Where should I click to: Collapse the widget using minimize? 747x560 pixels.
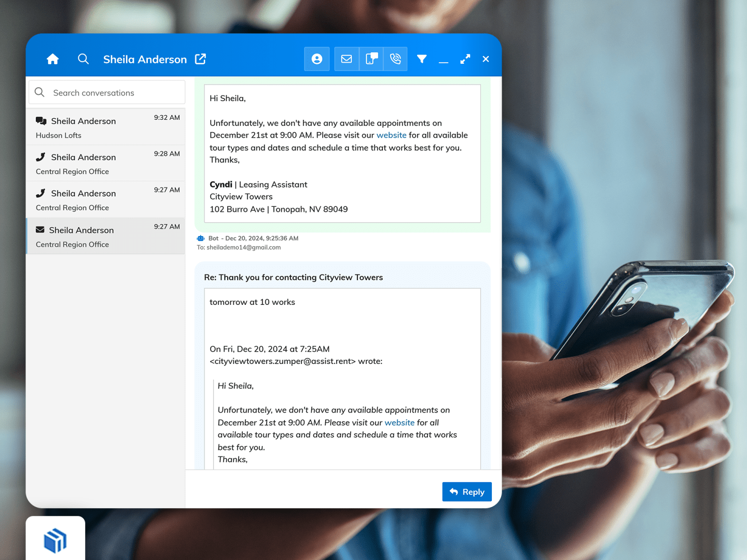[444, 59]
